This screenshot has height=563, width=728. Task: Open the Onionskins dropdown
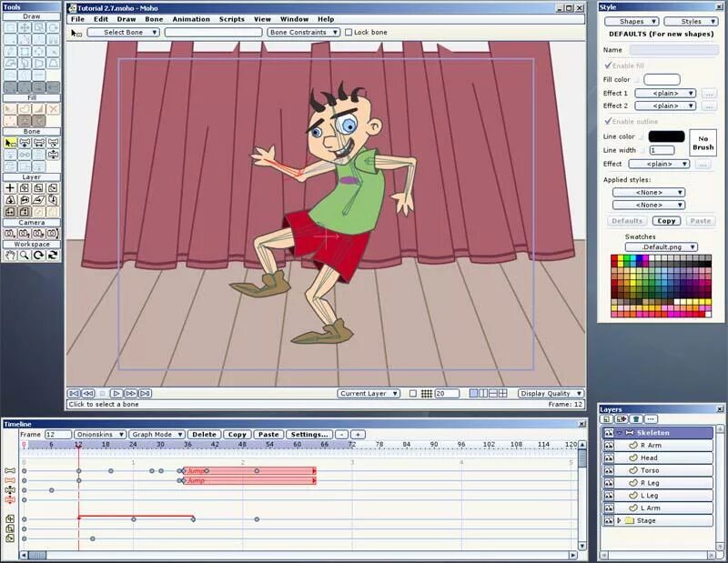pos(100,435)
